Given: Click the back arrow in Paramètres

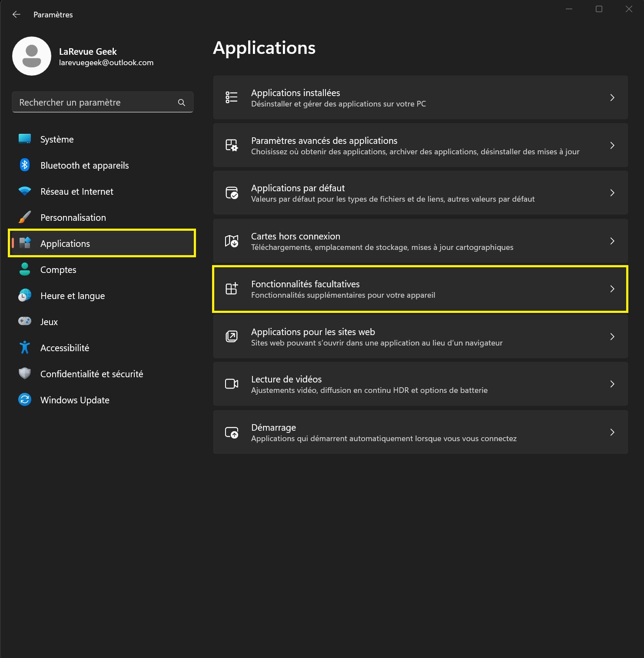Looking at the screenshot, I should [x=17, y=14].
